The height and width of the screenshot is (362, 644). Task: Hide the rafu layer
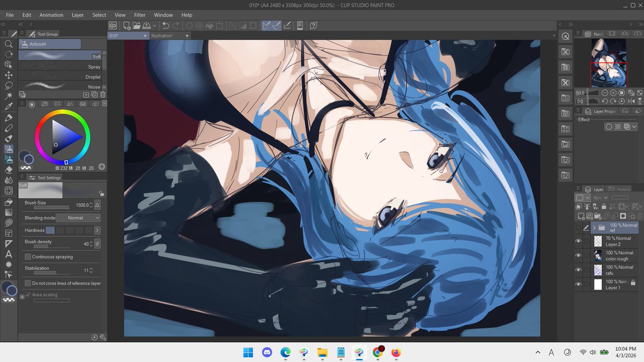click(x=578, y=270)
